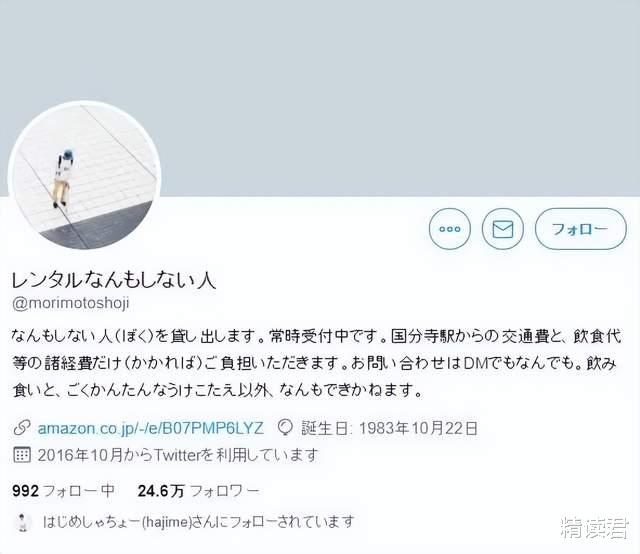This screenshot has height=554, width=640.
Task: Click the 精读君 watermark in corner
Action: 594,528
